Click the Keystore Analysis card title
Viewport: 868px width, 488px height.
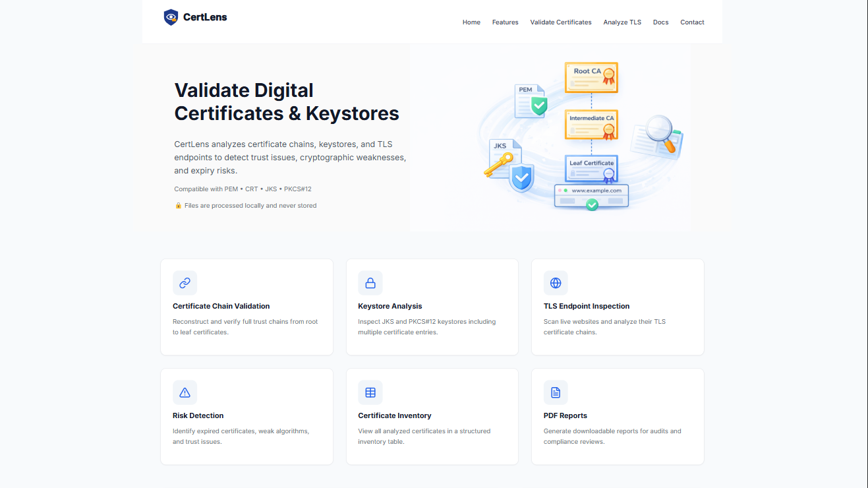(390, 306)
